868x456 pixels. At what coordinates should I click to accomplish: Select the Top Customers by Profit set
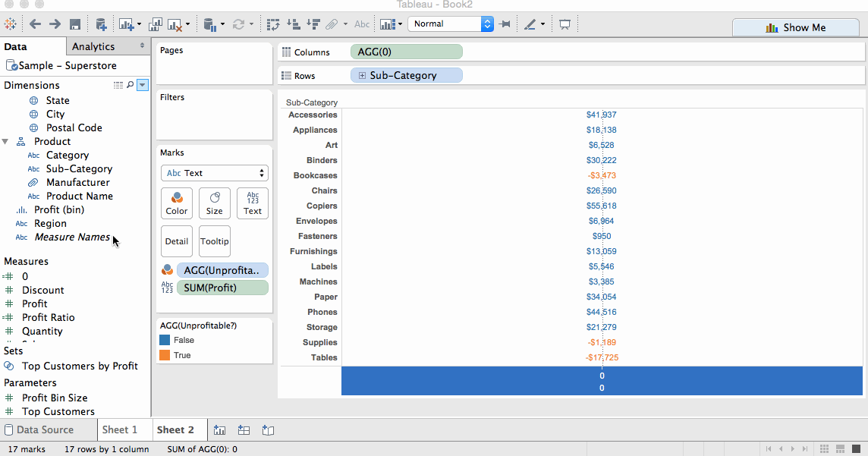tap(80, 366)
